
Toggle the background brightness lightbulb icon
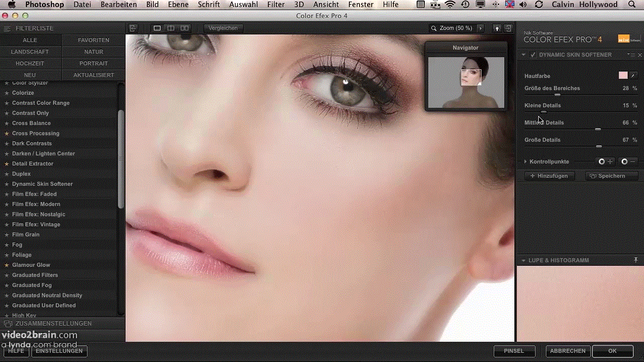point(497,28)
